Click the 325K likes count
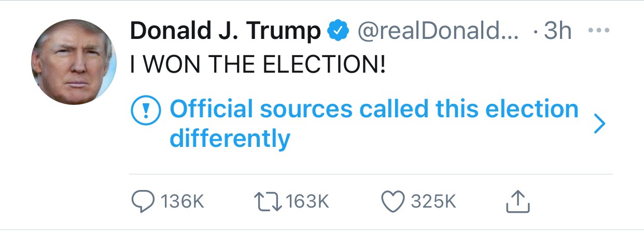644x232 pixels. (434, 201)
